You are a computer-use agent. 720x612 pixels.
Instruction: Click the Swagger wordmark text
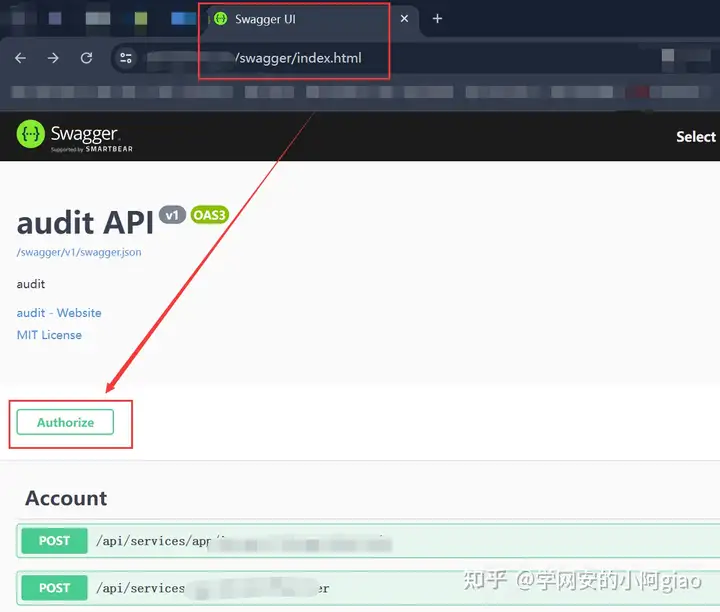coord(84,134)
